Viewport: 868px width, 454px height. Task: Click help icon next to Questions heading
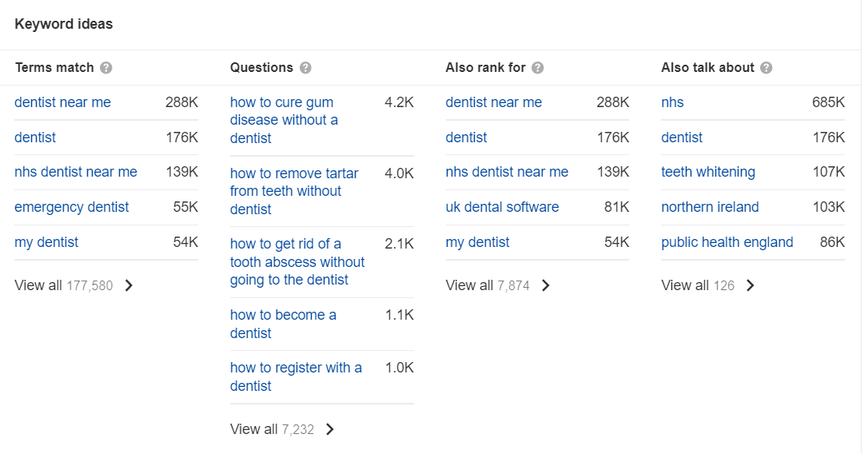pos(305,68)
